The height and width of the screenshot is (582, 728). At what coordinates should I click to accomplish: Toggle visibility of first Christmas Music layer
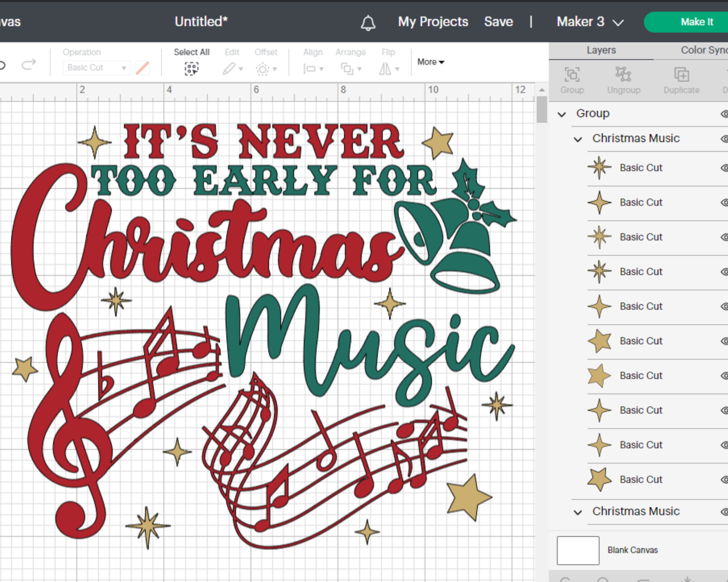point(724,139)
